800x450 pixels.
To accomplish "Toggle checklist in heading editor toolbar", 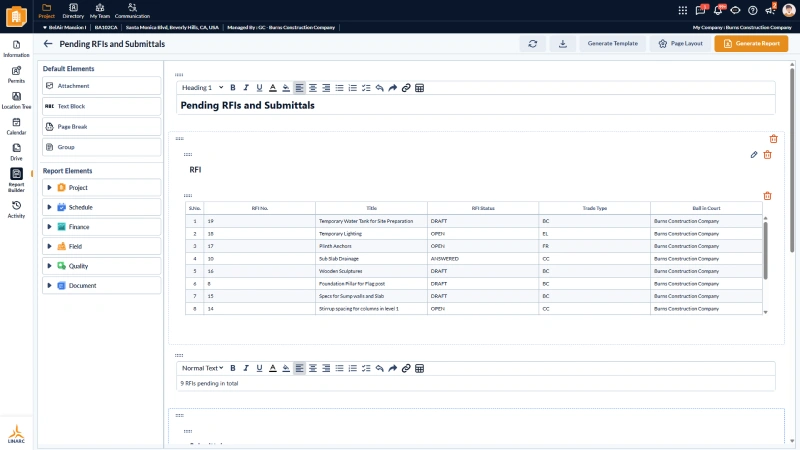I will click(x=366, y=88).
